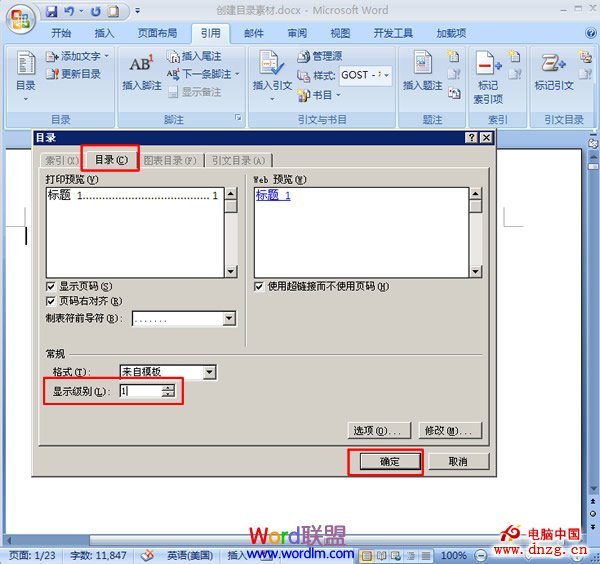Click 下一条脚注 next footnote icon

coord(173,74)
